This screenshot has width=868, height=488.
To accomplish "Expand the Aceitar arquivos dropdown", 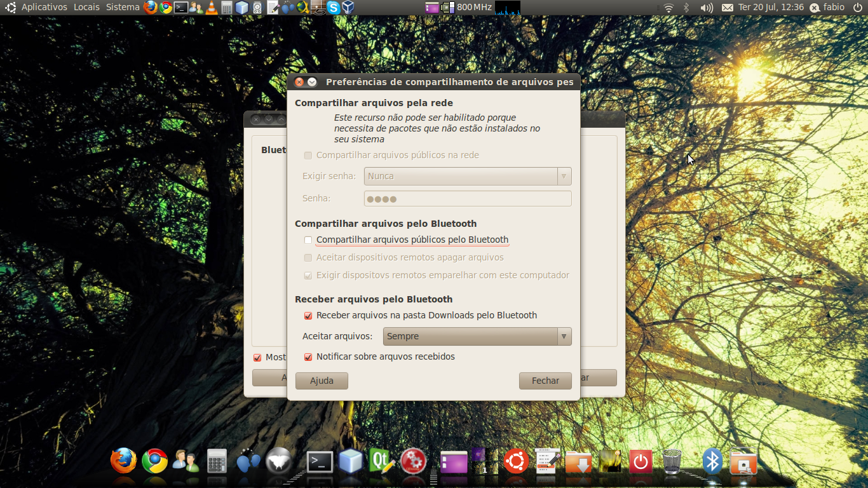I will [477, 336].
